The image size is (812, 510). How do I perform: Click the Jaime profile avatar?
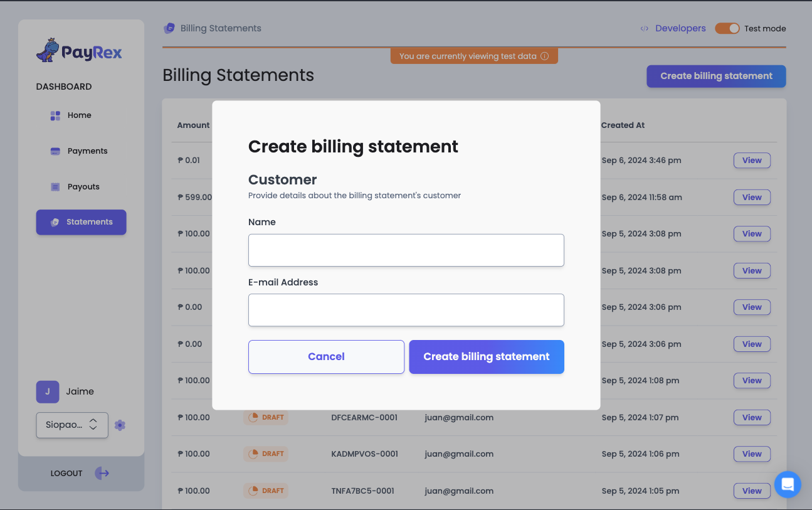click(x=48, y=391)
